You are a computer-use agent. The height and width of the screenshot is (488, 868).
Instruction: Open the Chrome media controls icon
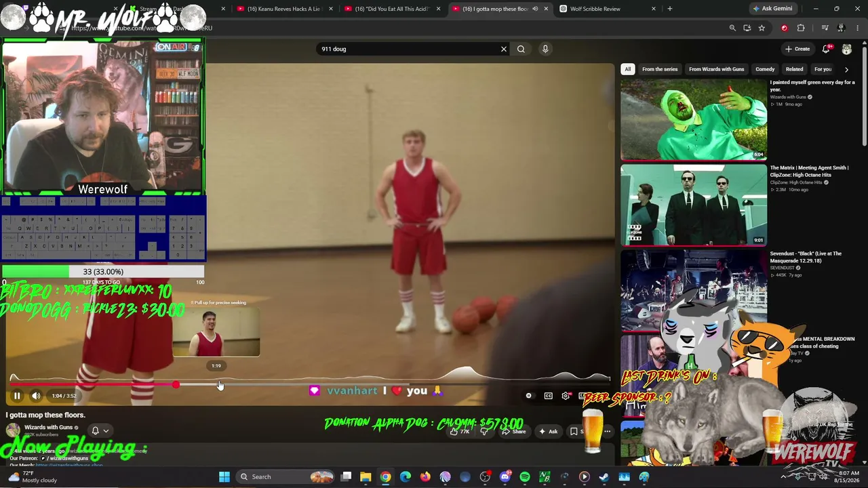pos(825,28)
